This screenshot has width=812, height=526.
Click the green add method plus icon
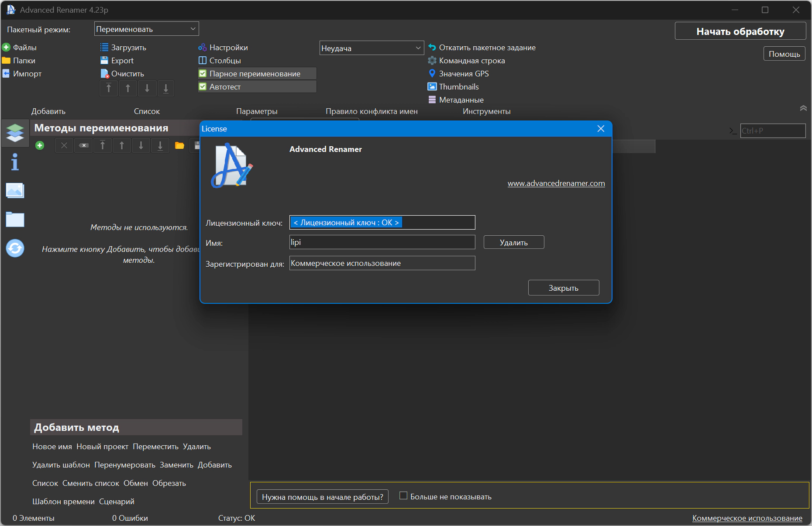(40, 145)
